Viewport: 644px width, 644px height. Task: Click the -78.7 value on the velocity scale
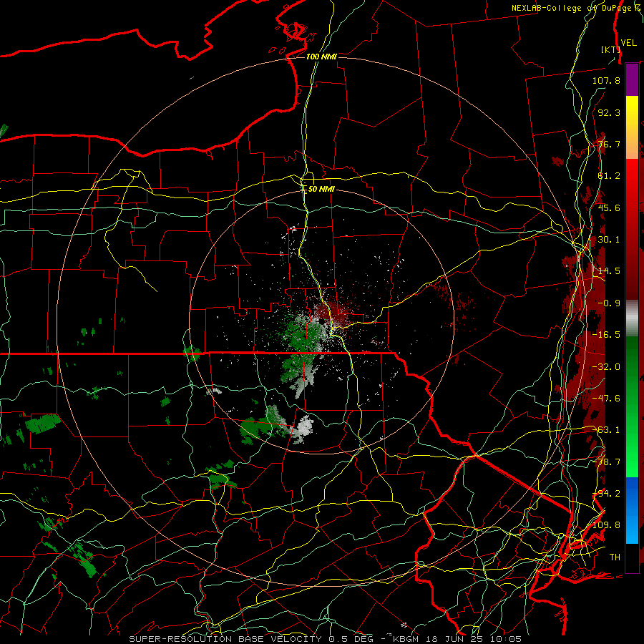pyautogui.click(x=606, y=462)
